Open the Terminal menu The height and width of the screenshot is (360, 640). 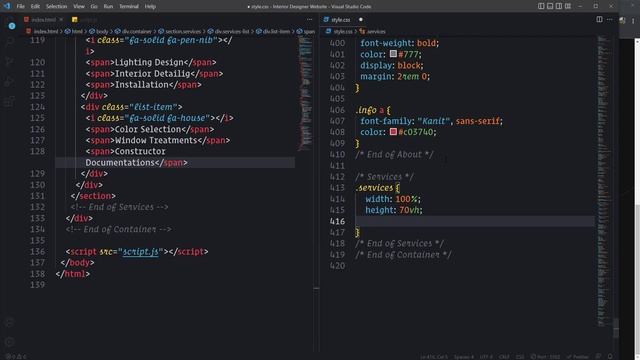click(x=129, y=6)
